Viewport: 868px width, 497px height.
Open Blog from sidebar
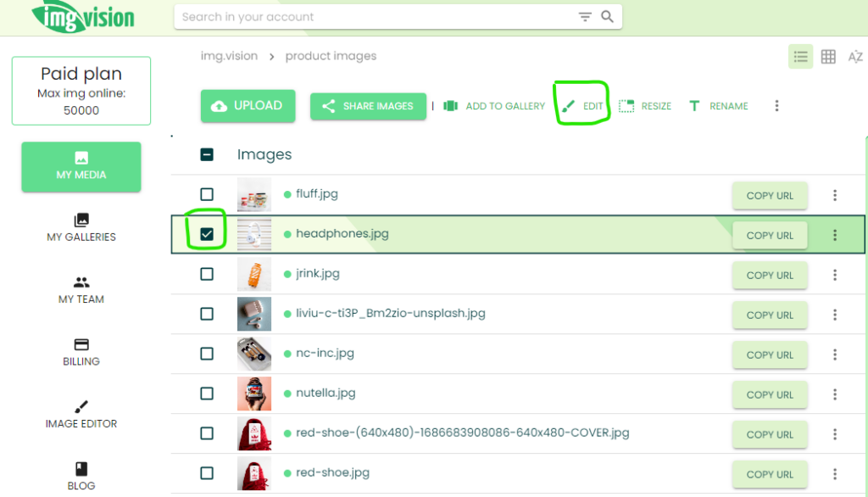click(x=81, y=477)
